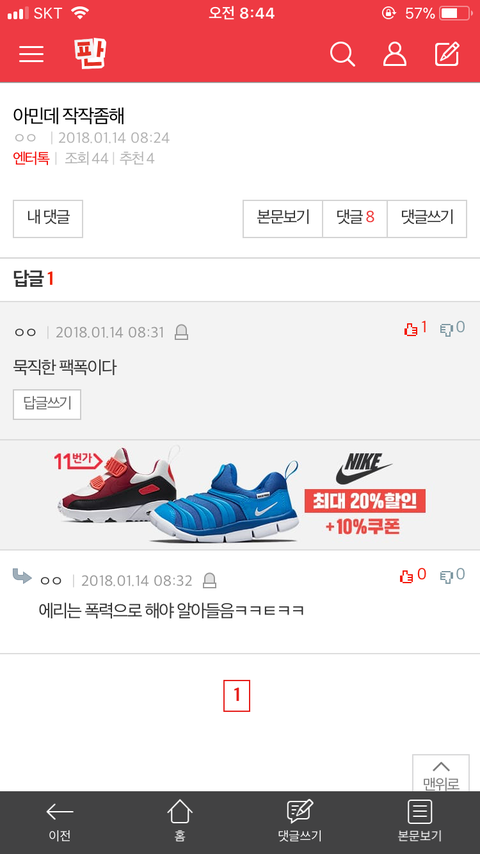Go back with bottom 이전 arrow
This screenshot has height=854, width=480.
[x=59, y=821]
